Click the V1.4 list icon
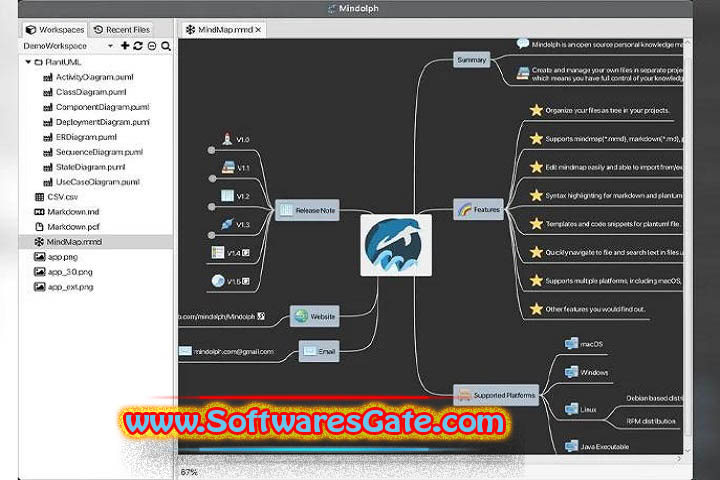The image size is (720, 480). 218,253
